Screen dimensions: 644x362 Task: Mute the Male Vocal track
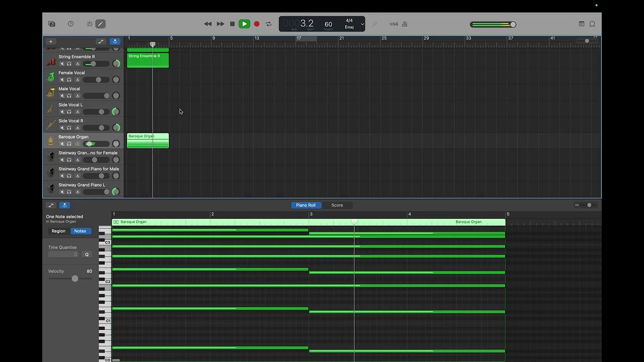(62, 96)
